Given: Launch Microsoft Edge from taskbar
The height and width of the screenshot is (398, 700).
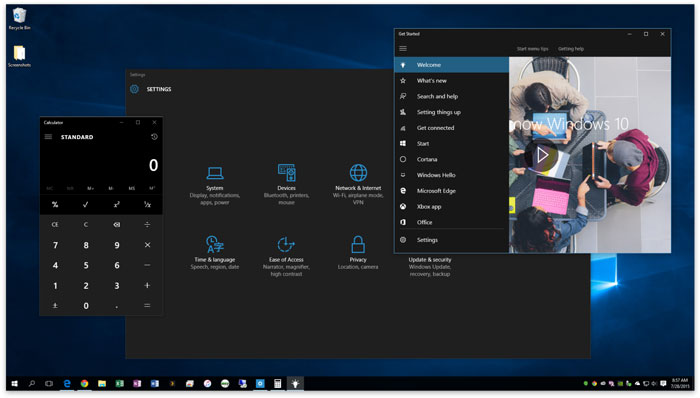Looking at the screenshot, I should pos(67,383).
